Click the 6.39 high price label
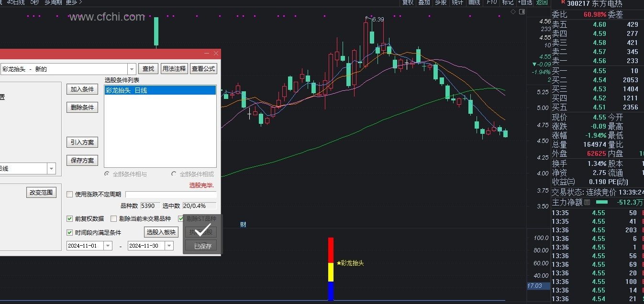Screen dimensions: 644x304 pyautogui.click(x=378, y=20)
